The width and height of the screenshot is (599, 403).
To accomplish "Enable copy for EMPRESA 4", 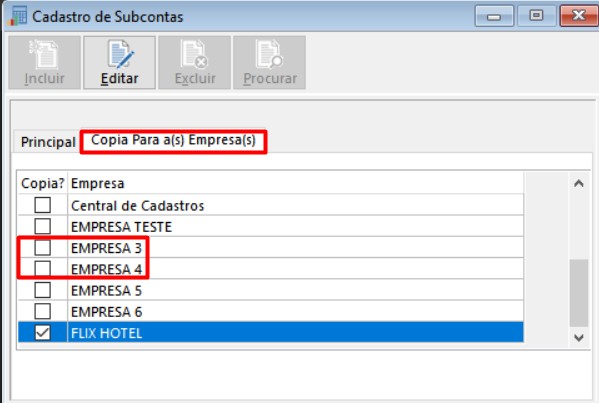I will (x=42, y=269).
